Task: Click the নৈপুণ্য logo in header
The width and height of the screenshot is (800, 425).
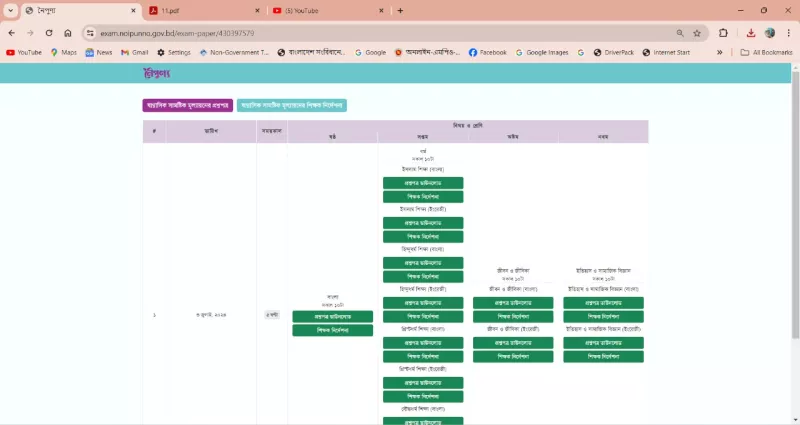Action: click(157, 73)
